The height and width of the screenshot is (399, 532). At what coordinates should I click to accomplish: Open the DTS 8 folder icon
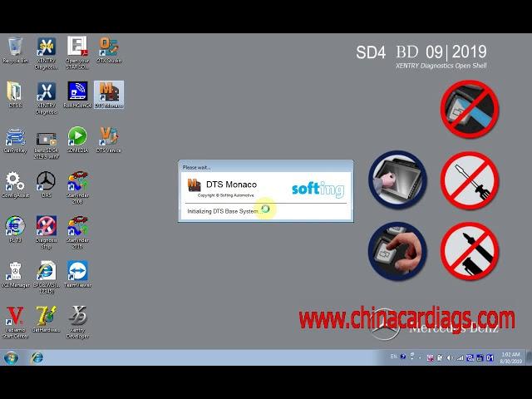[15, 95]
